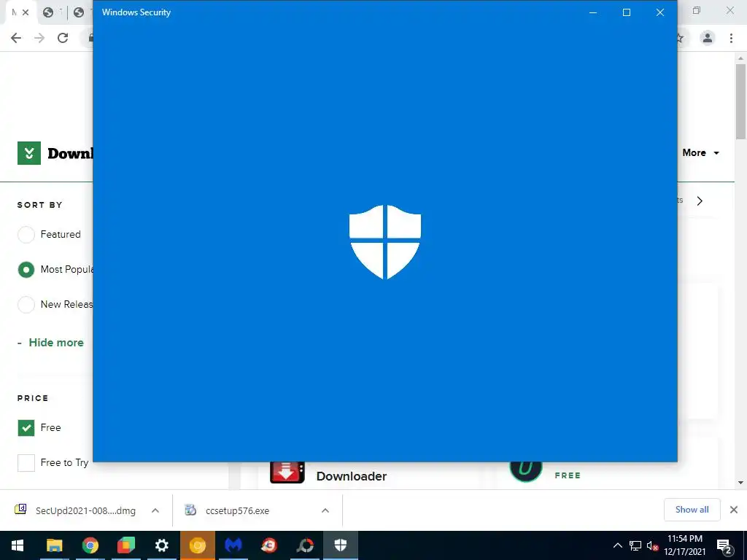747x560 pixels.
Task: Switch to the first Chrome tab
Action: point(15,12)
